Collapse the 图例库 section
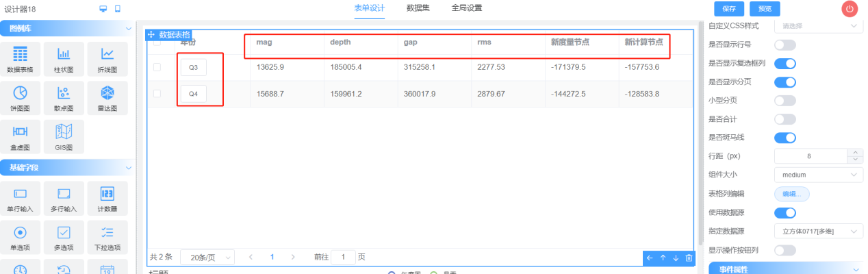This screenshot has width=868, height=274. (x=129, y=29)
